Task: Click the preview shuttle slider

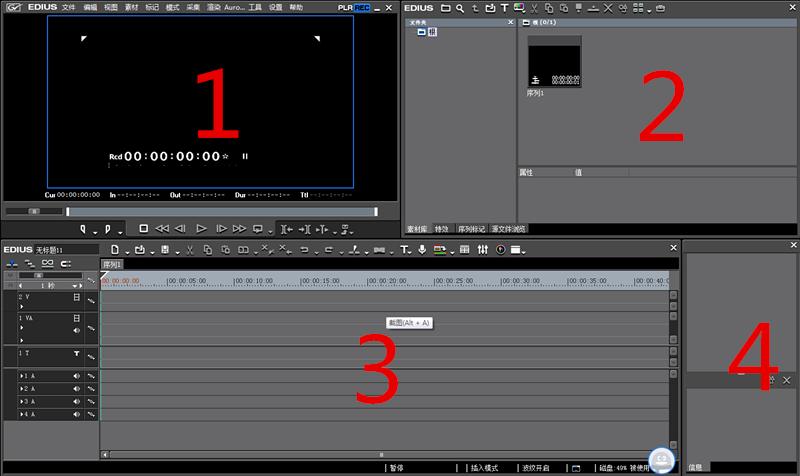Action: tap(34, 211)
